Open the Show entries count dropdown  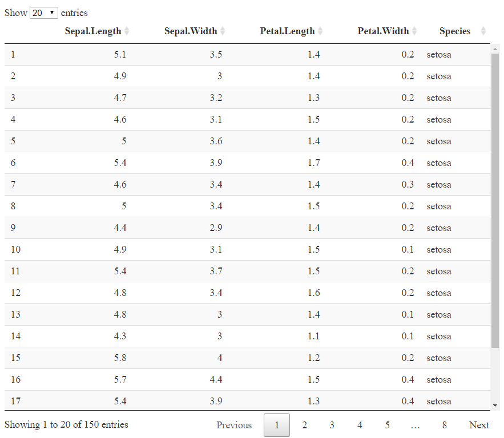pyautogui.click(x=44, y=13)
